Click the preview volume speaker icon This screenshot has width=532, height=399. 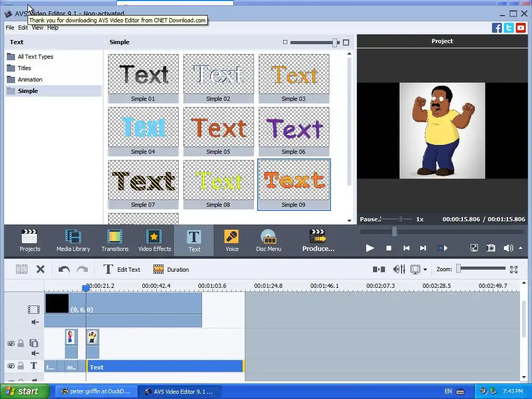[508, 248]
